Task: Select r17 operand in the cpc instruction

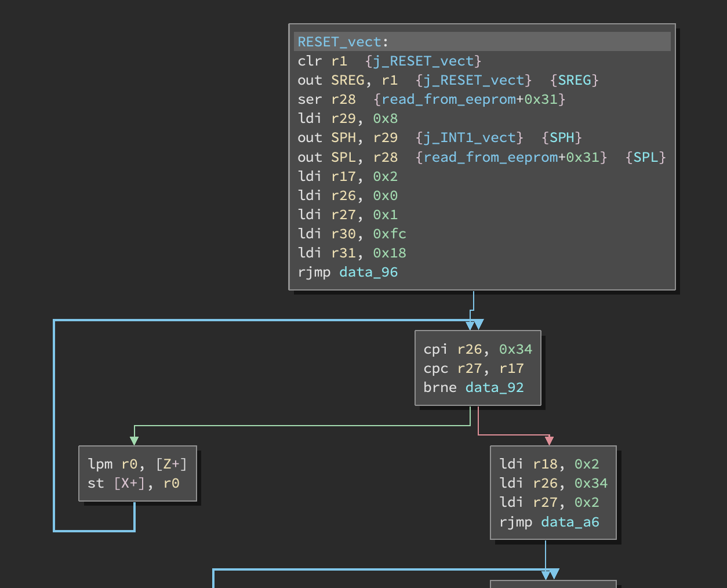Action: pyautogui.click(x=511, y=368)
